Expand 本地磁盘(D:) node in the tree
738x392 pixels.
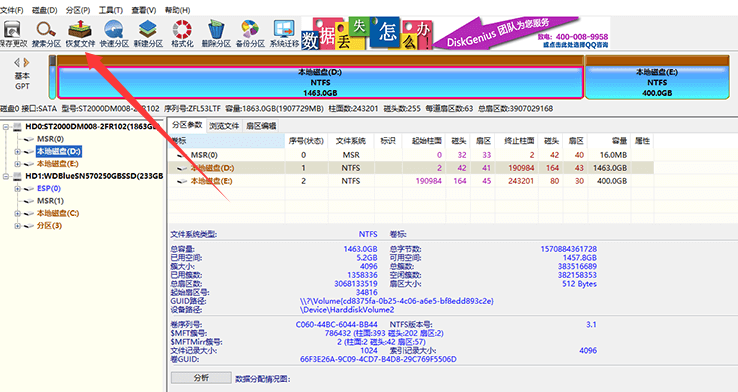[x=17, y=152]
